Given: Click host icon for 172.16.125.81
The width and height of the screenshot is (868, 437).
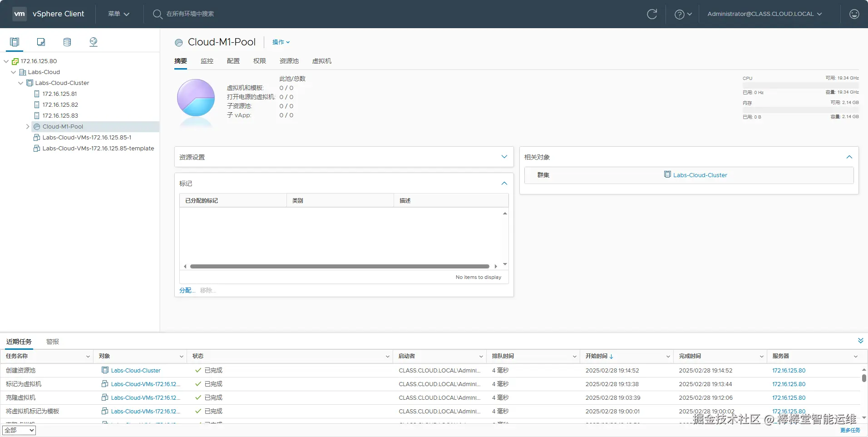Looking at the screenshot, I should point(37,94).
